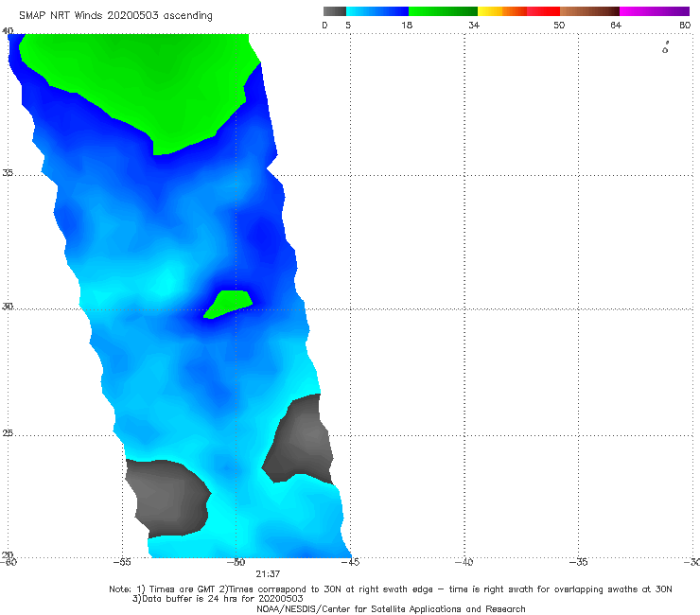Select the green 18–34 color bar segment
The width and height of the screenshot is (700, 615).
point(443,11)
